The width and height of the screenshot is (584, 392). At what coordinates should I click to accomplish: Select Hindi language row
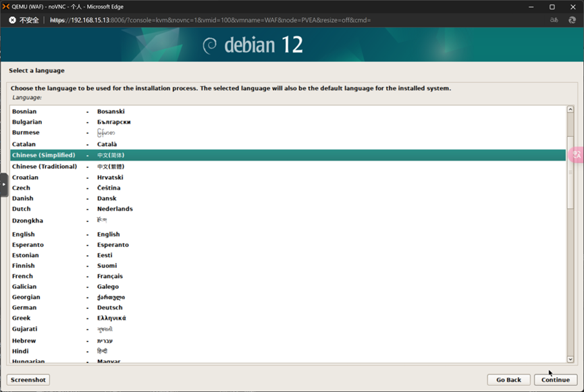(x=288, y=351)
